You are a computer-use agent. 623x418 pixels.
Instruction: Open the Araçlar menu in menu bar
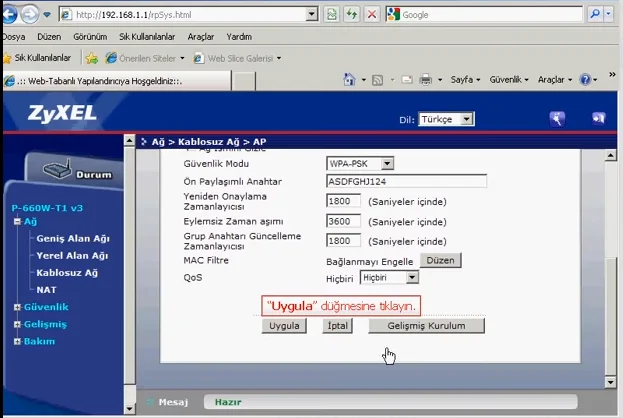tap(201, 37)
